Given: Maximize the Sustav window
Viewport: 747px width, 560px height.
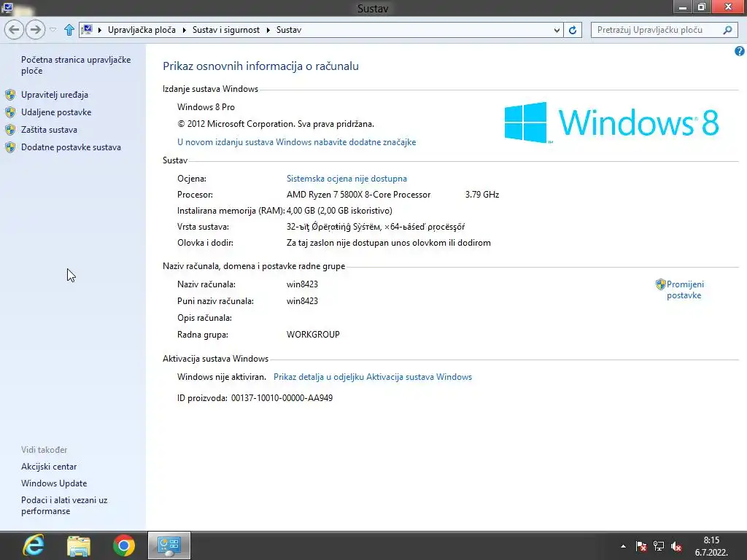Looking at the screenshot, I should pos(701,7).
